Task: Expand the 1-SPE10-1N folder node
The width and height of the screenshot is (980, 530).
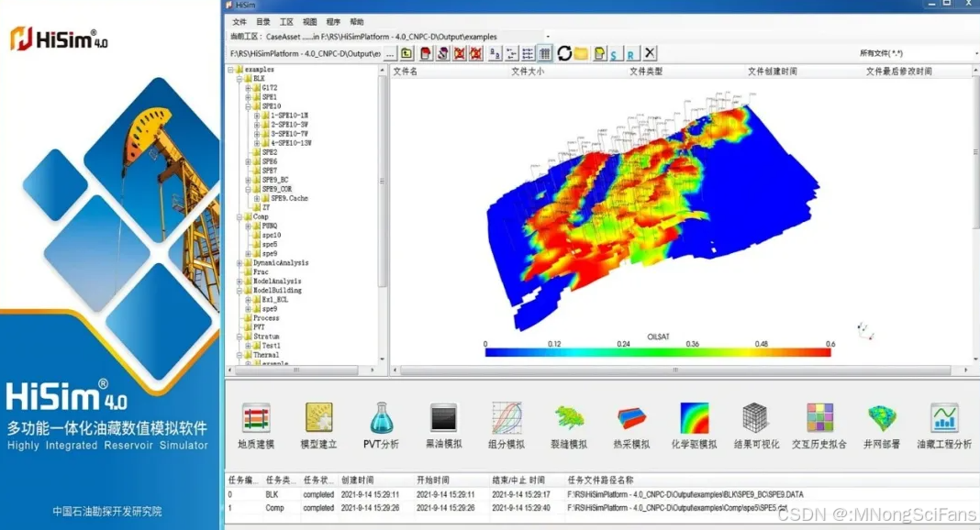Action: pyautogui.click(x=257, y=116)
